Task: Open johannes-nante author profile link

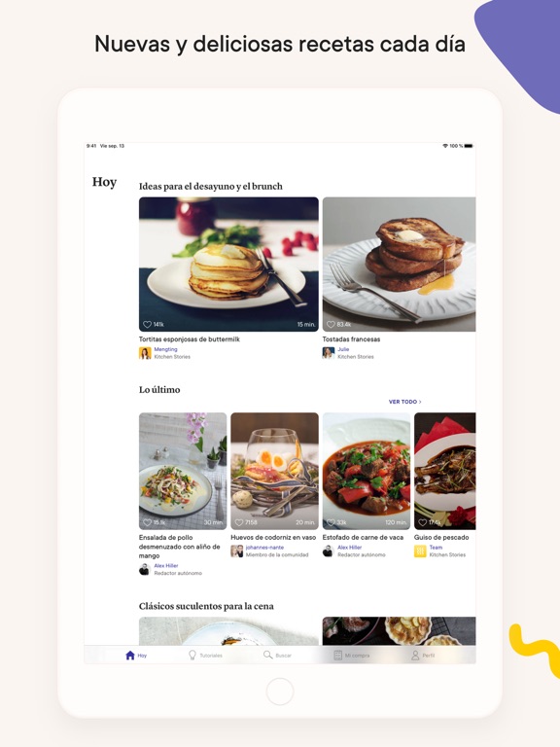Action: [264, 548]
